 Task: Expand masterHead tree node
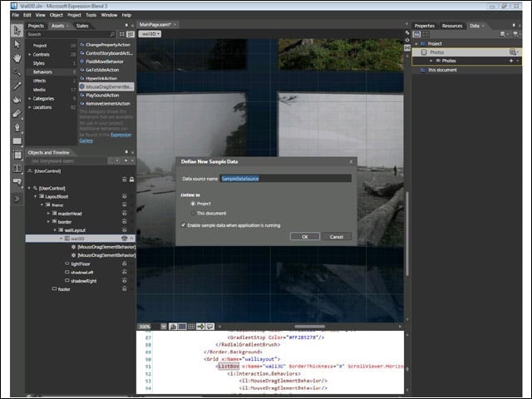click(x=48, y=214)
